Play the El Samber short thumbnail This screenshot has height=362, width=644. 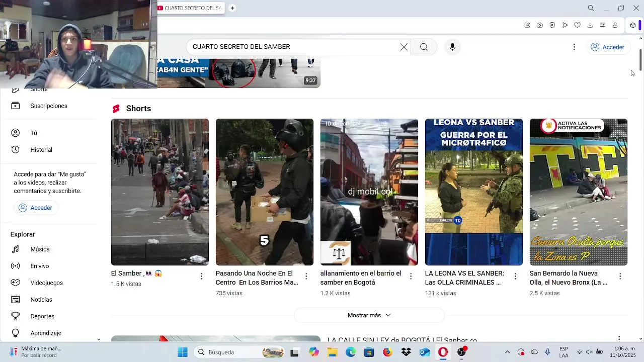tap(160, 192)
